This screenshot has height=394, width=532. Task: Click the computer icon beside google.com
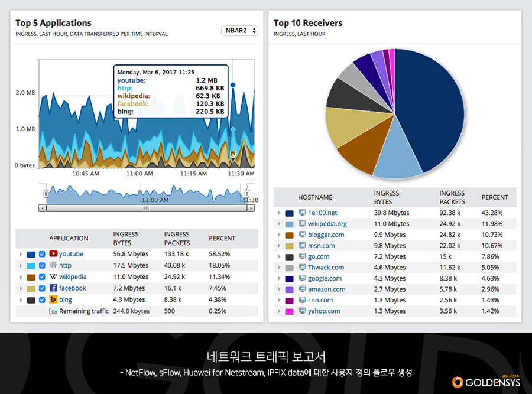[302, 278]
